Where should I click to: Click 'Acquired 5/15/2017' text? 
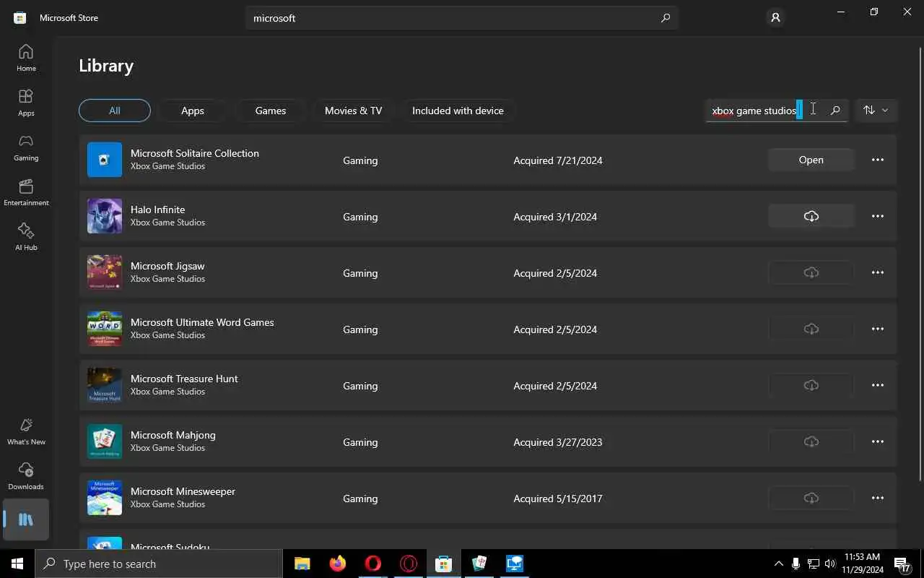point(558,499)
